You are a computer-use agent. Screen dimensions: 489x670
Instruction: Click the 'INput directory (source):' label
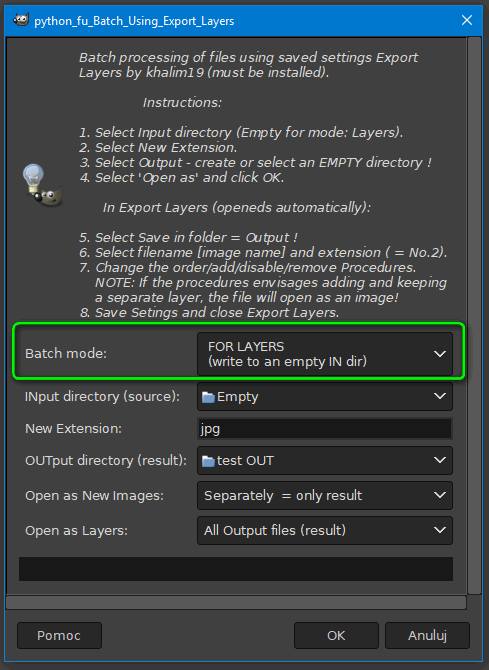tap(103, 397)
